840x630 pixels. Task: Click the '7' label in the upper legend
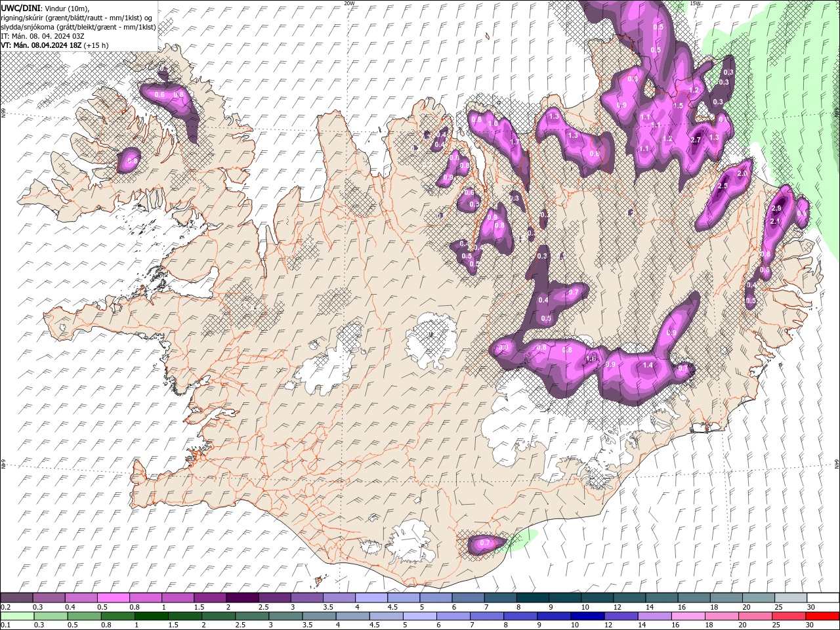pyautogui.click(x=488, y=607)
